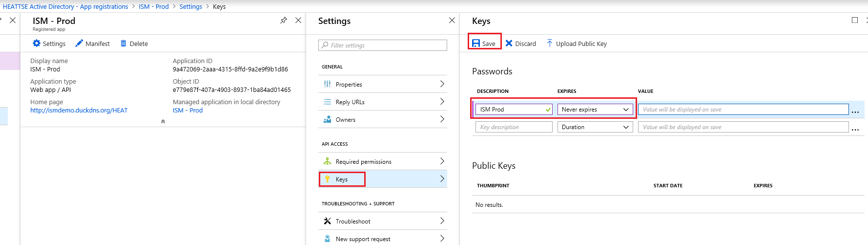Click Upload Public Key arrow icon
Screen dimensions: 868x245
click(550, 44)
